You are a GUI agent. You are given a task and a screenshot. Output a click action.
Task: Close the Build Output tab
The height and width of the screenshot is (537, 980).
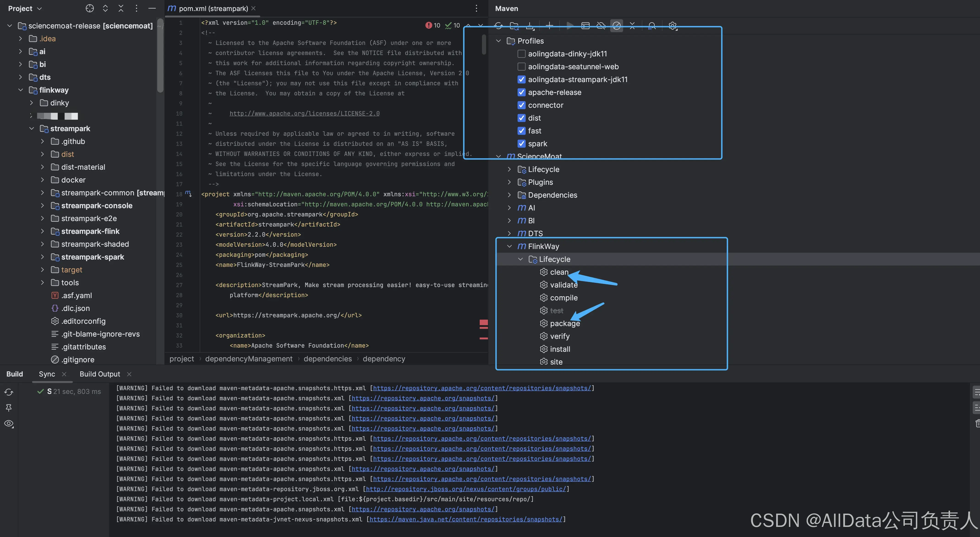click(129, 374)
